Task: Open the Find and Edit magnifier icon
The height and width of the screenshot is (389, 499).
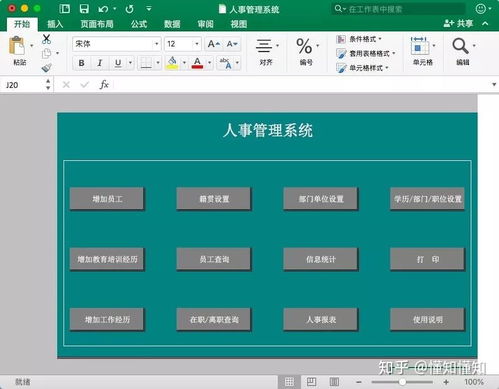Action: click(x=460, y=46)
